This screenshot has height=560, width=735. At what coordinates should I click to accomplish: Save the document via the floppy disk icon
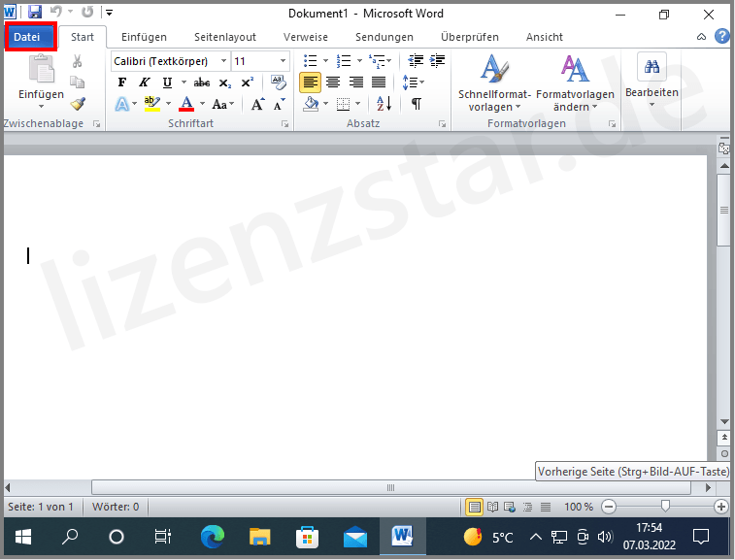(35, 13)
